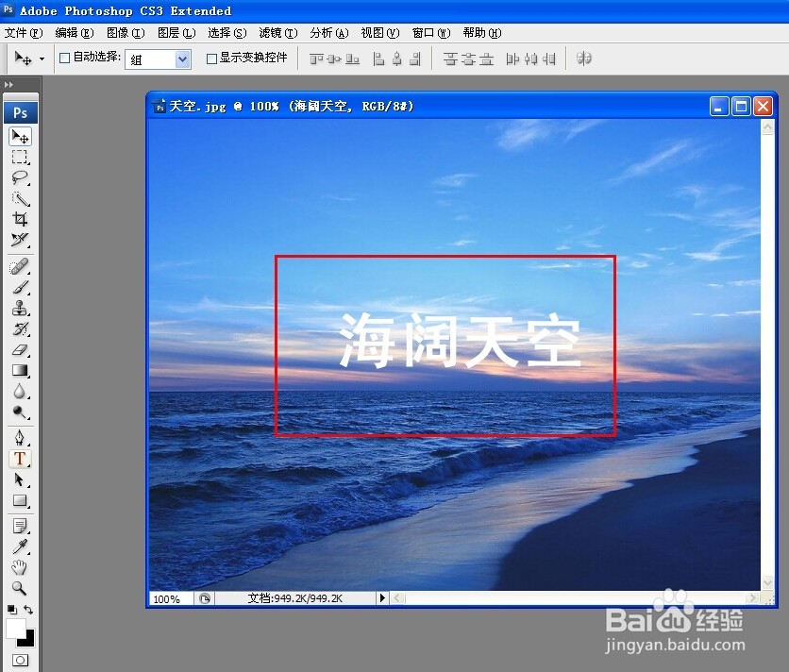Select the Eyedropper tool
This screenshot has width=789, height=672.
[20, 546]
